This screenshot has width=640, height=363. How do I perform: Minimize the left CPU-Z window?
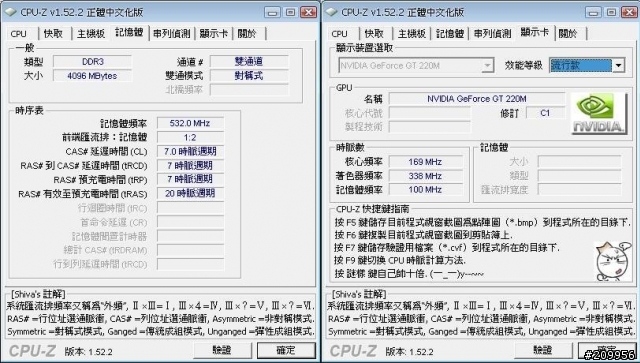pyautogui.click(x=272, y=12)
